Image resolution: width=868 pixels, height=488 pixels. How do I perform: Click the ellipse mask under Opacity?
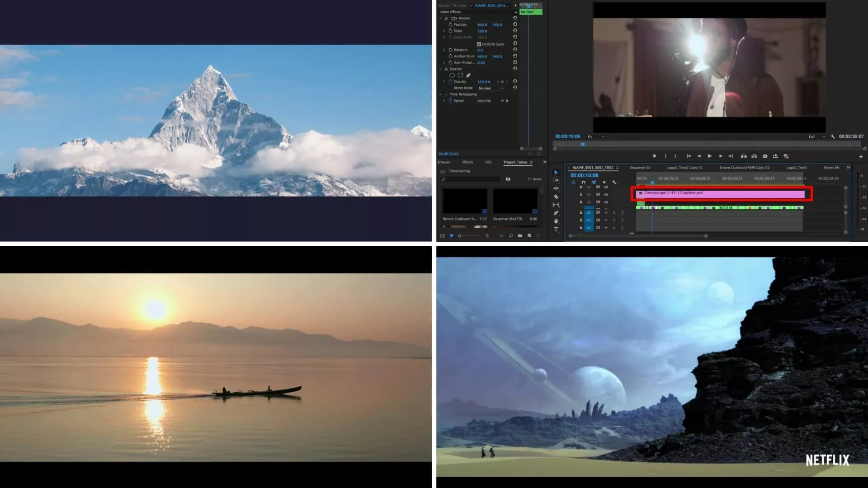452,75
